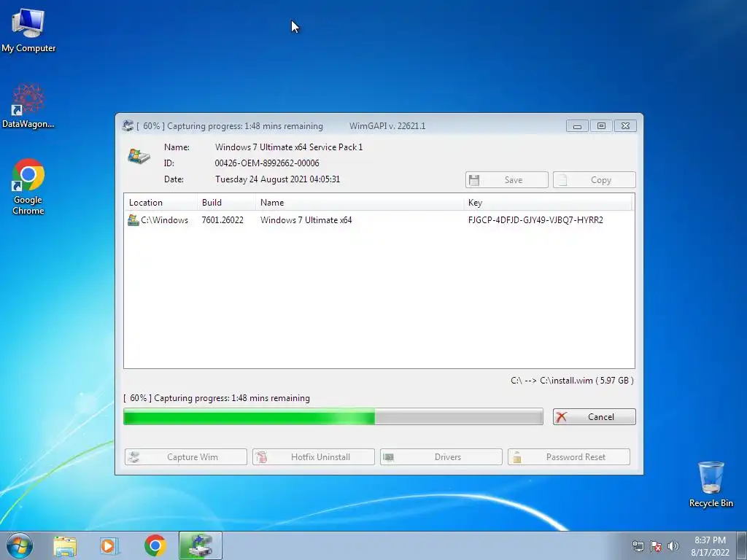Image resolution: width=747 pixels, height=560 pixels.
Task: Cancel the WIM capture
Action: [x=594, y=416]
